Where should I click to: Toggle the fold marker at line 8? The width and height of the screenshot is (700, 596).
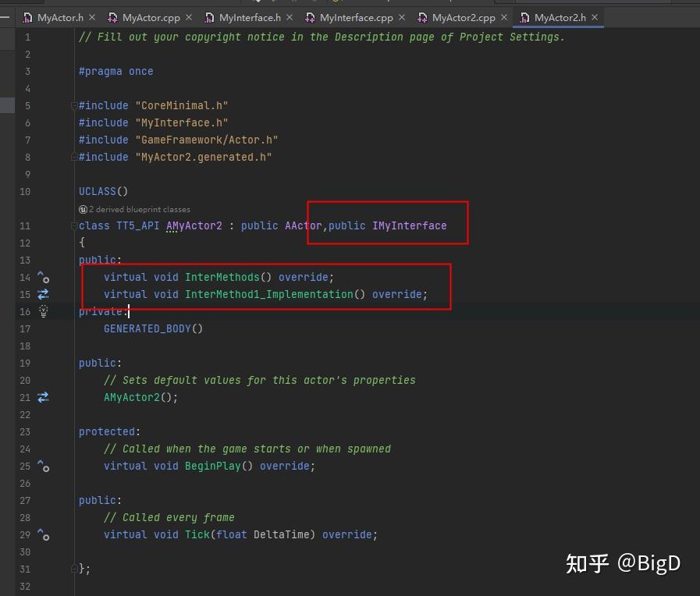click(x=73, y=157)
